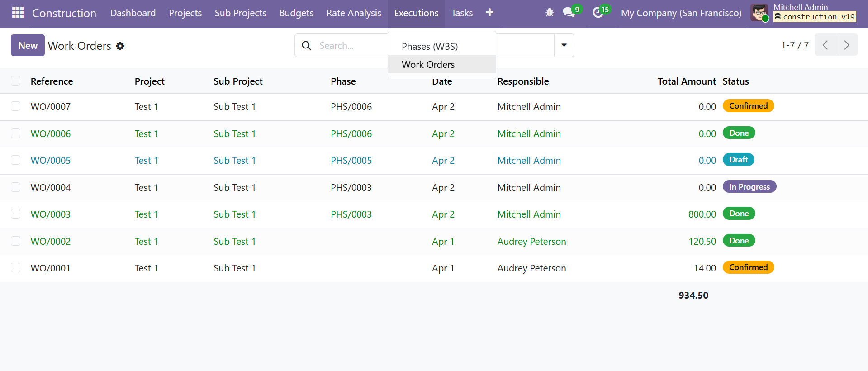This screenshot has width=868, height=371.
Task: Open the Rate Analysis menu
Action: pyautogui.click(x=354, y=13)
